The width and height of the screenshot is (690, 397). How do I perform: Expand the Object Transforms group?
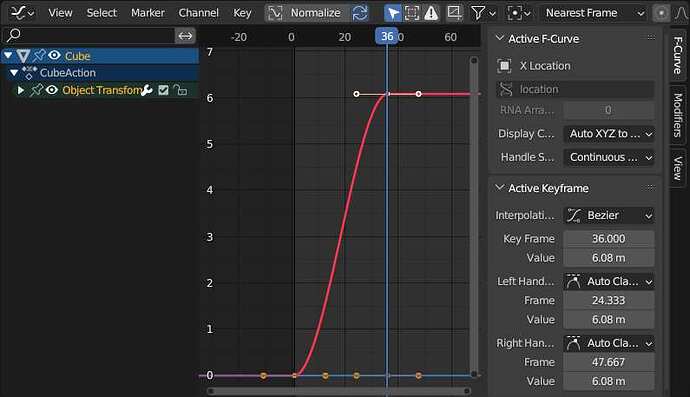click(x=20, y=90)
